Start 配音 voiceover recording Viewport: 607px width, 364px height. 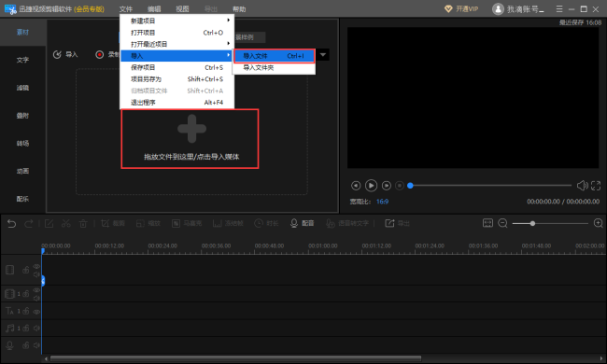tap(302, 224)
